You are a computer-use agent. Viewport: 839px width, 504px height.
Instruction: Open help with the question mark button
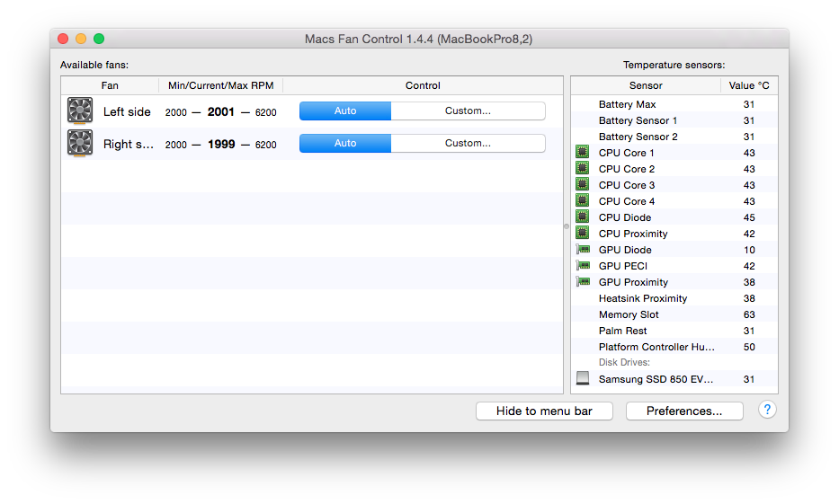767,410
